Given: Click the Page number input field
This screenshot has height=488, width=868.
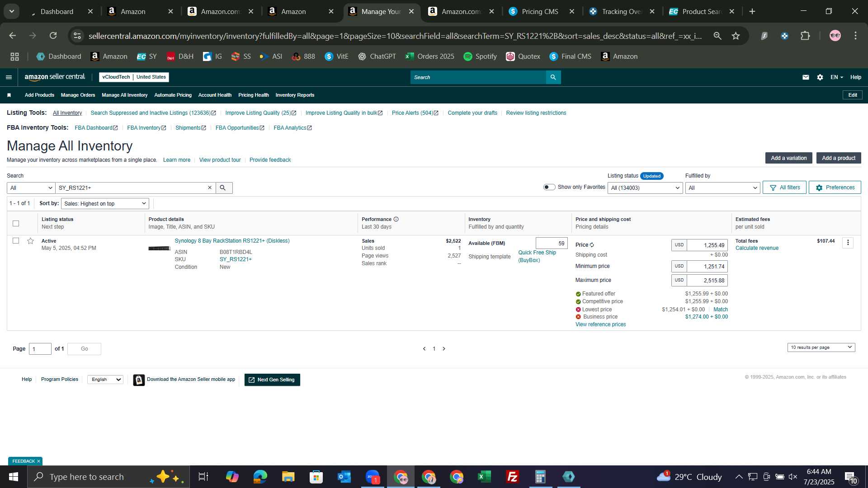Looking at the screenshot, I should pyautogui.click(x=40, y=349).
